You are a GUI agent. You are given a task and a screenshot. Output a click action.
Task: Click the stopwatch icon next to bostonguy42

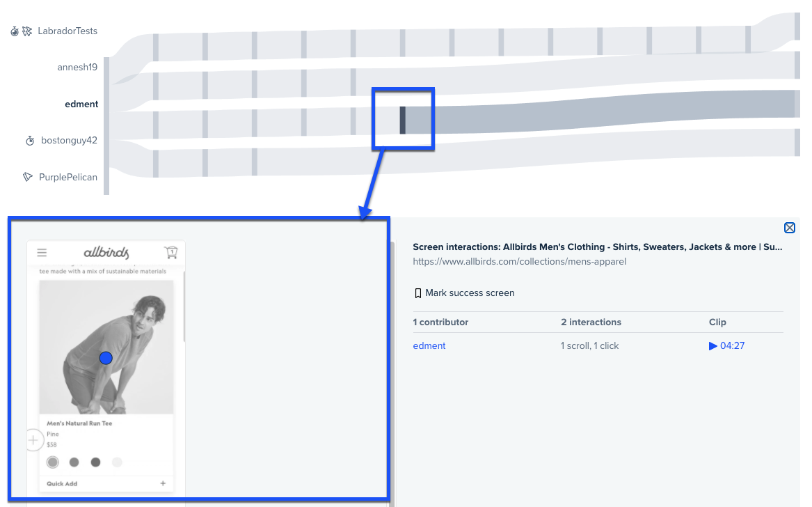click(29, 140)
